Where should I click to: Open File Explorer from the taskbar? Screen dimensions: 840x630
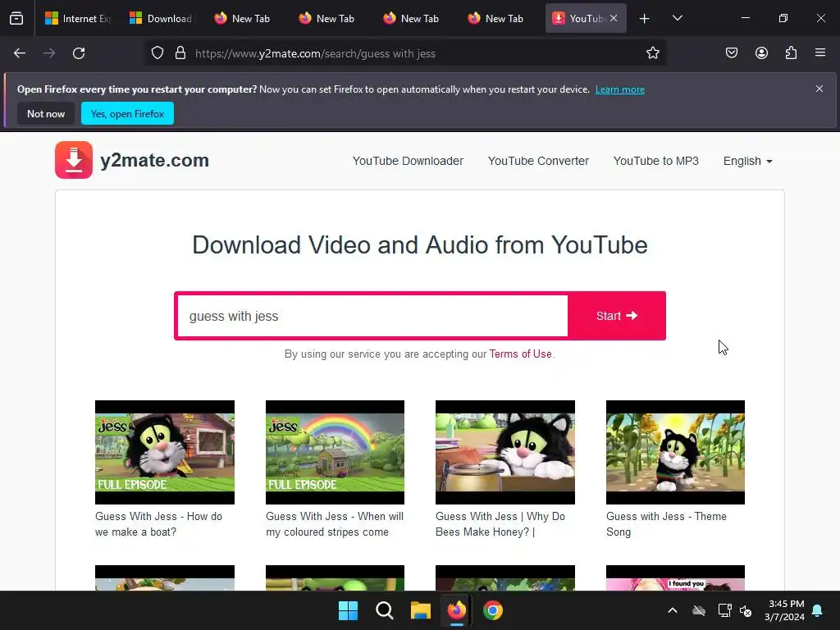[x=421, y=610]
